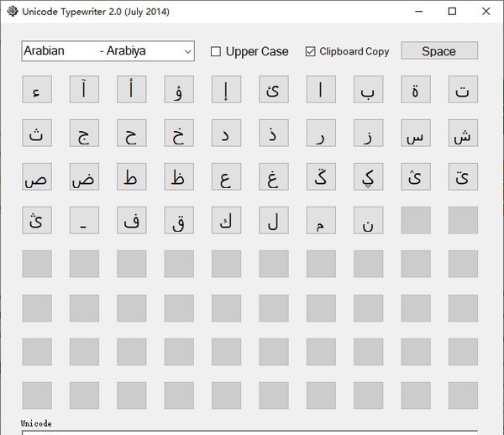504x435 pixels.
Task: Click the Space button
Action: (x=439, y=50)
